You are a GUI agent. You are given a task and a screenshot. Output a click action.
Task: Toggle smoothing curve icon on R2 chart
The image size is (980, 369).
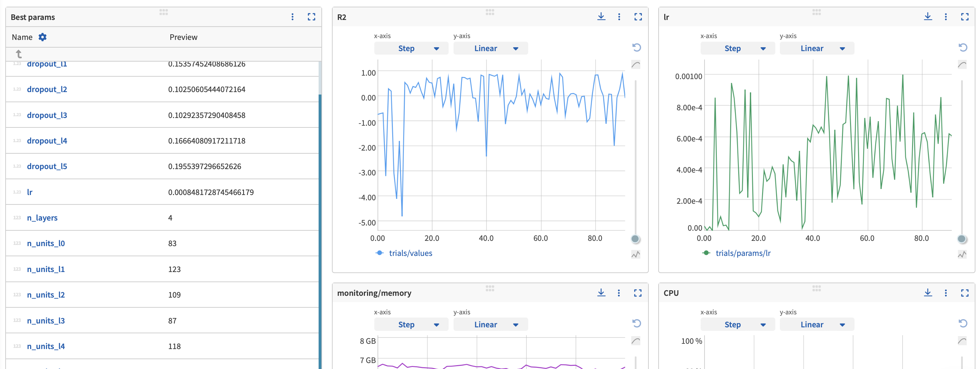point(636,65)
